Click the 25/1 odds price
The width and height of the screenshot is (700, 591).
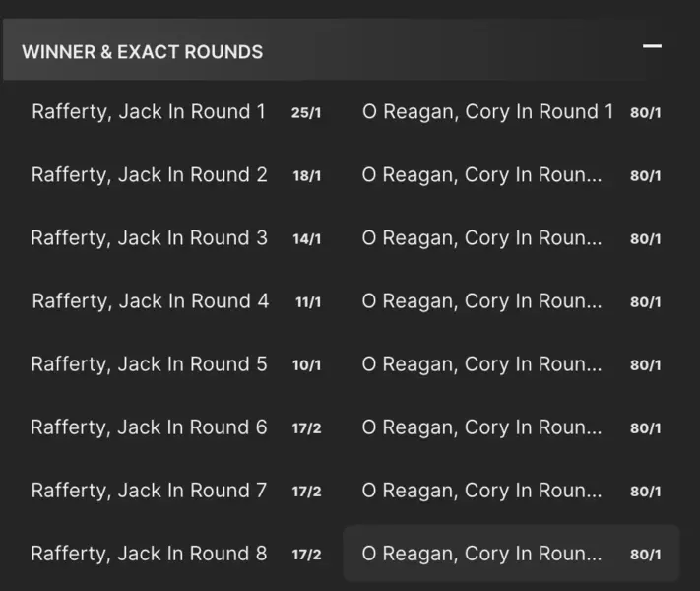(x=306, y=113)
